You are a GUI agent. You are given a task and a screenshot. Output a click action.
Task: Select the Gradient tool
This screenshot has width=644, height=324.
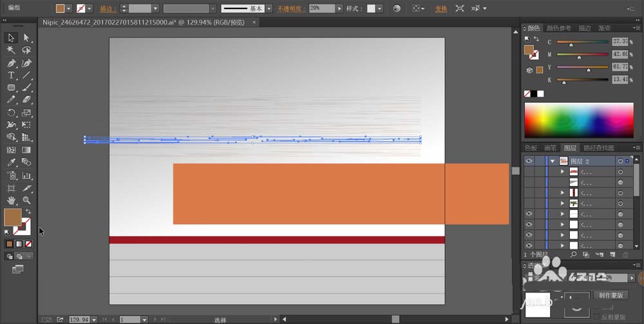[x=26, y=150]
